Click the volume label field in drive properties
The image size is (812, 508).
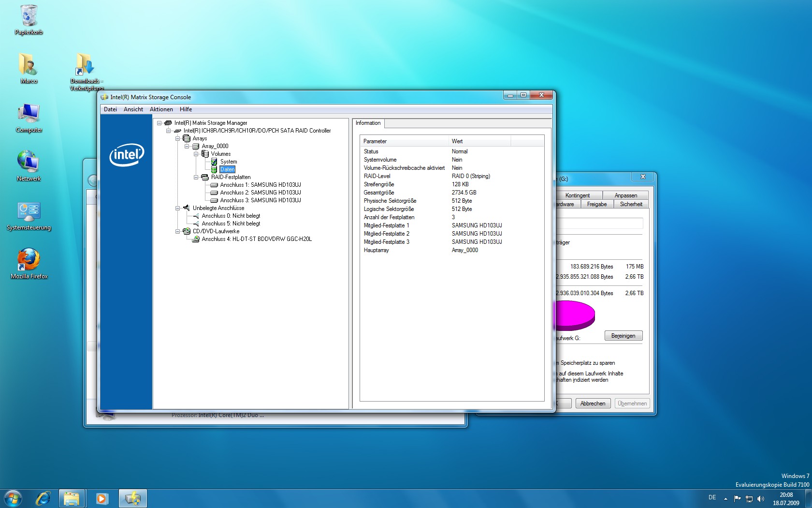click(599, 223)
